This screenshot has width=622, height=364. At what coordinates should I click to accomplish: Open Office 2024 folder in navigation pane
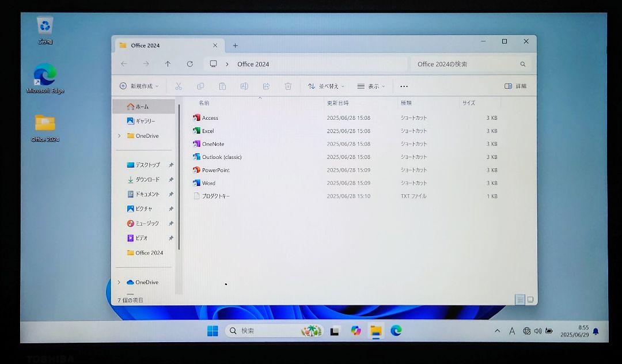(x=144, y=253)
